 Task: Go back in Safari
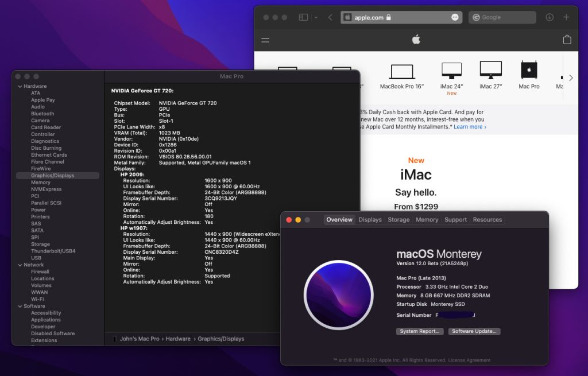[x=330, y=17]
